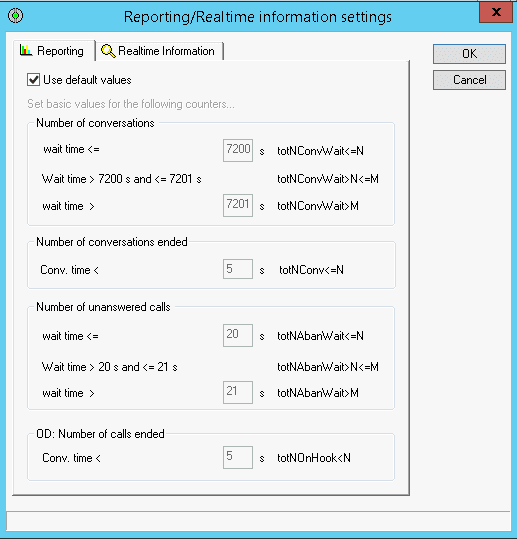Click the application icon in the title bar
Viewport: 517px width, 539px height.
(x=15, y=15)
